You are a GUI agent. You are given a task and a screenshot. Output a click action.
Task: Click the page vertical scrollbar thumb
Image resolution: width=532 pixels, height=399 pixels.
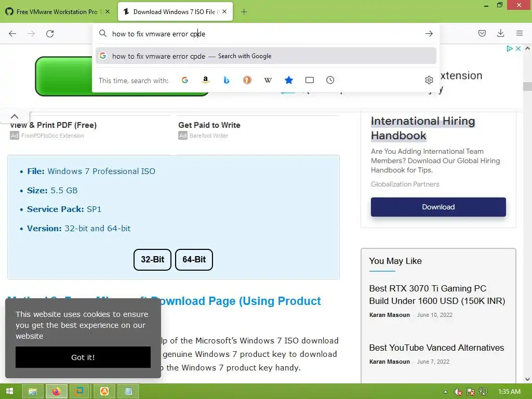pyautogui.click(x=527, y=87)
